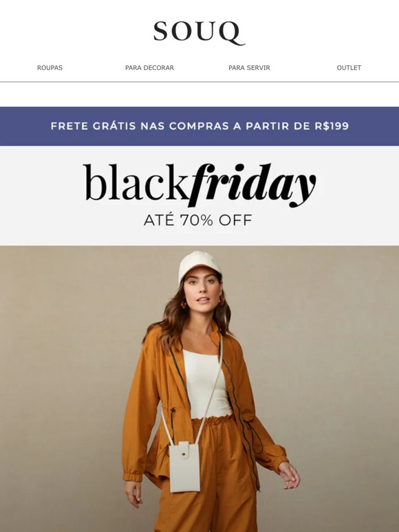Click the blue Frete Grátis banner
Image resolution: width=399 pixels, height=532 pixels.
coord(199,126)
